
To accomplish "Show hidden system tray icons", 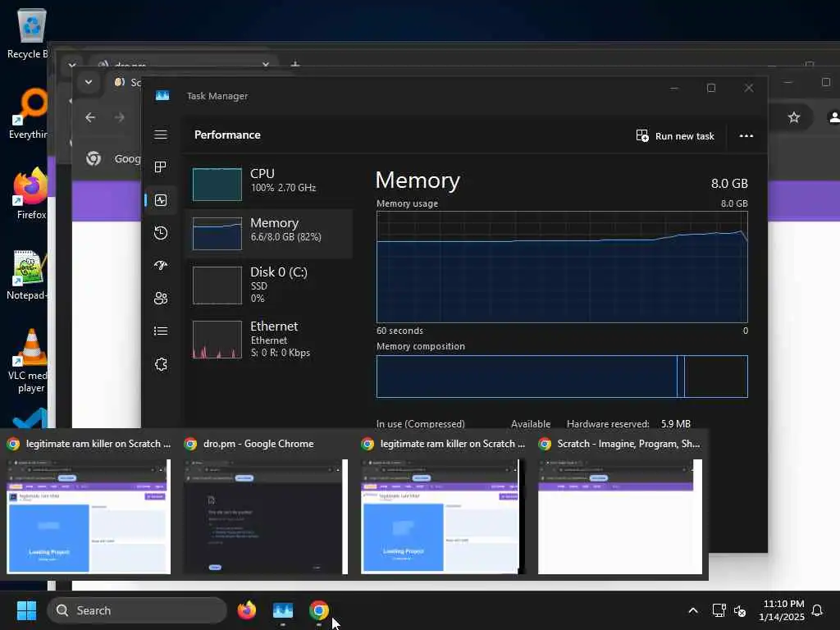I will click(x=692, y=610).
